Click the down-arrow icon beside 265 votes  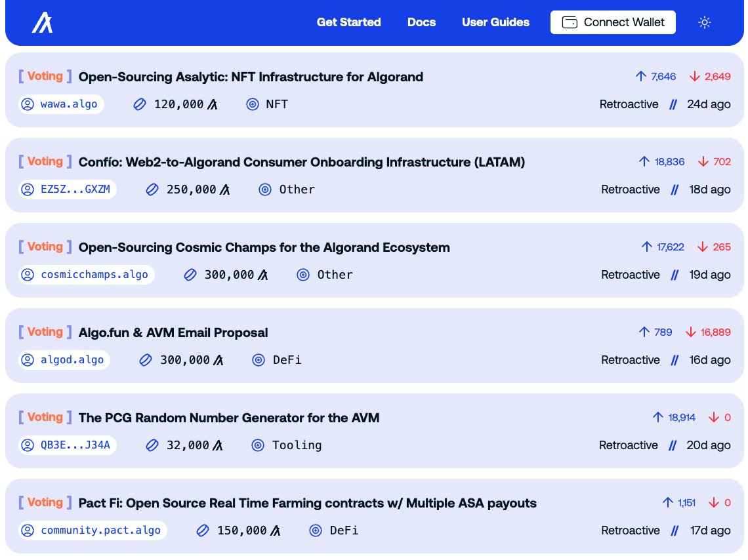[702, 247]
